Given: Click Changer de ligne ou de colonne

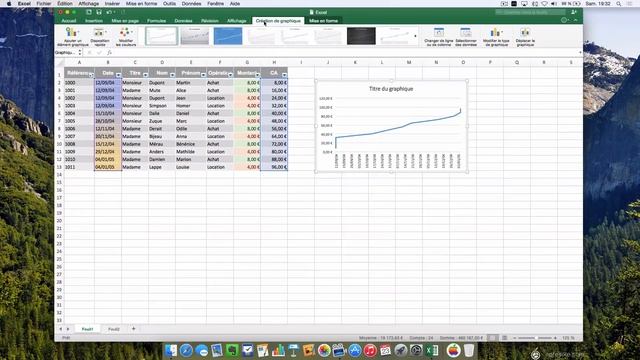Looking at the screenshot, I should click(x=439, y=36).
